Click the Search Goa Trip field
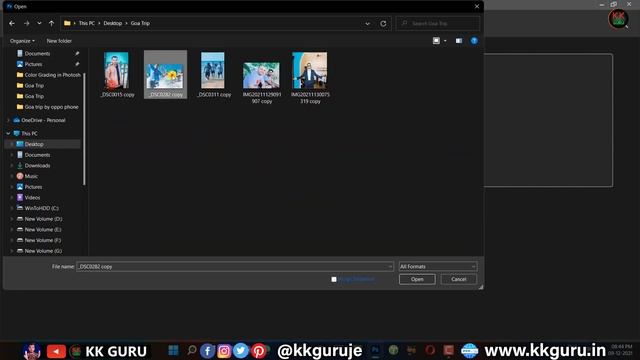 tap(438, 23)
